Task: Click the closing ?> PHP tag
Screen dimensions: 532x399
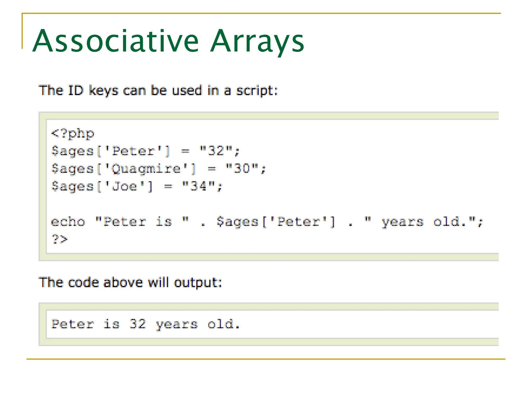Action: (x=59, y=239)
